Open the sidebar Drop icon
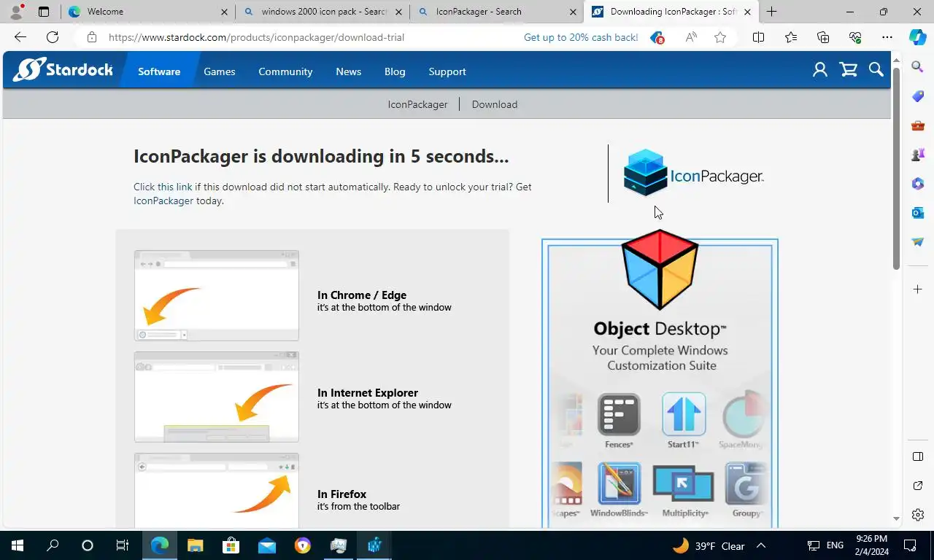 click(x=918, y=242)
